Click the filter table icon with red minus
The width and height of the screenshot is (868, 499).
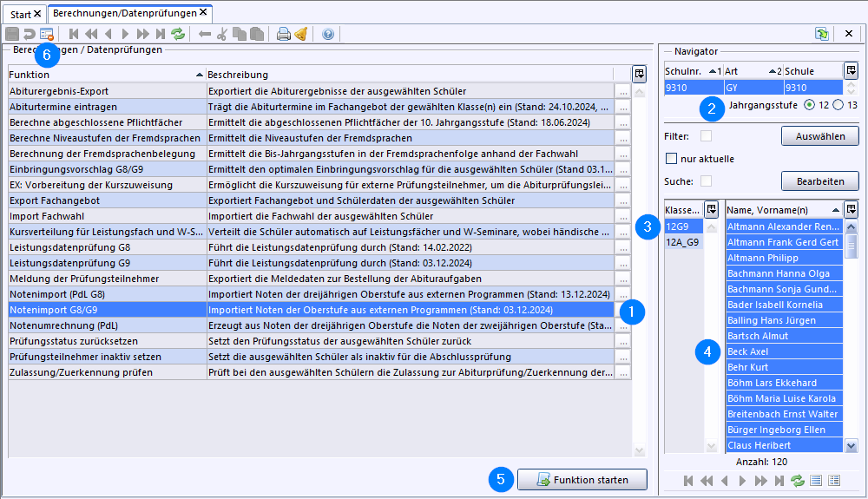[47, 35]
